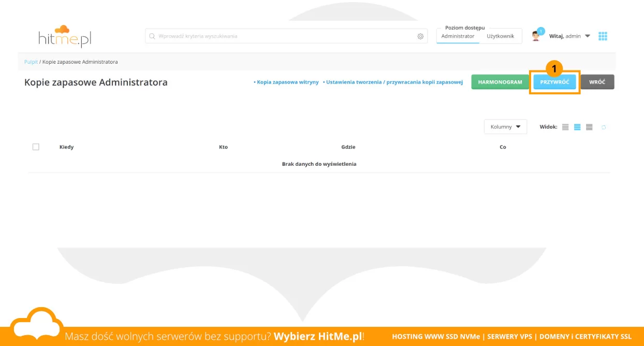Click the hitme.pl logo
644x346 pixels.
pos(65,36)
